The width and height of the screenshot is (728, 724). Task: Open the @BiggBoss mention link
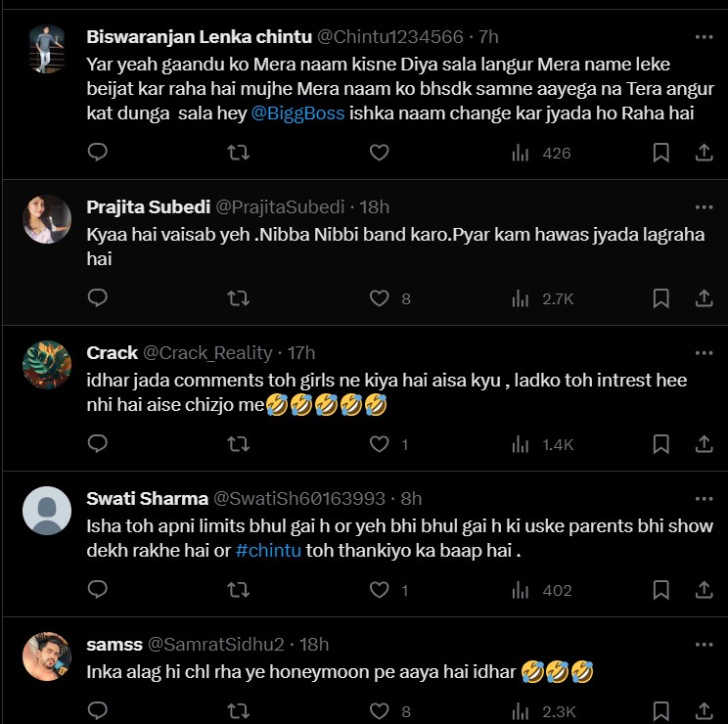[298, 113]
